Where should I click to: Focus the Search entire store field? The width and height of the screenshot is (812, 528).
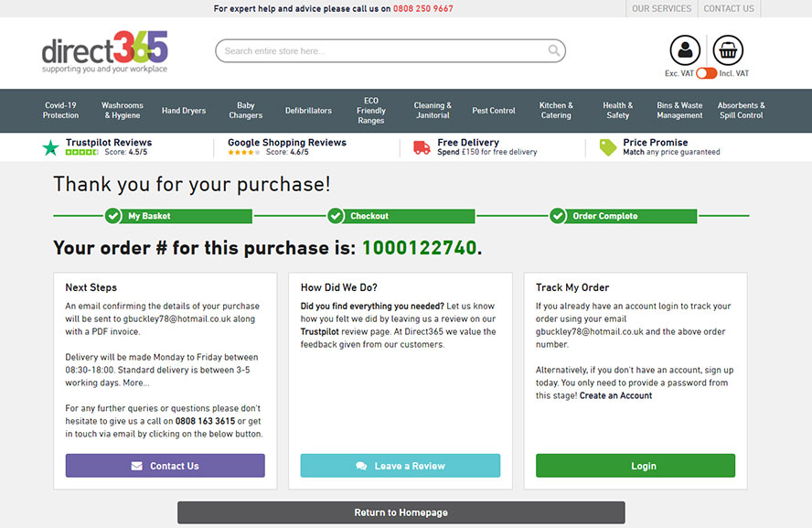[x=384, y=51]
